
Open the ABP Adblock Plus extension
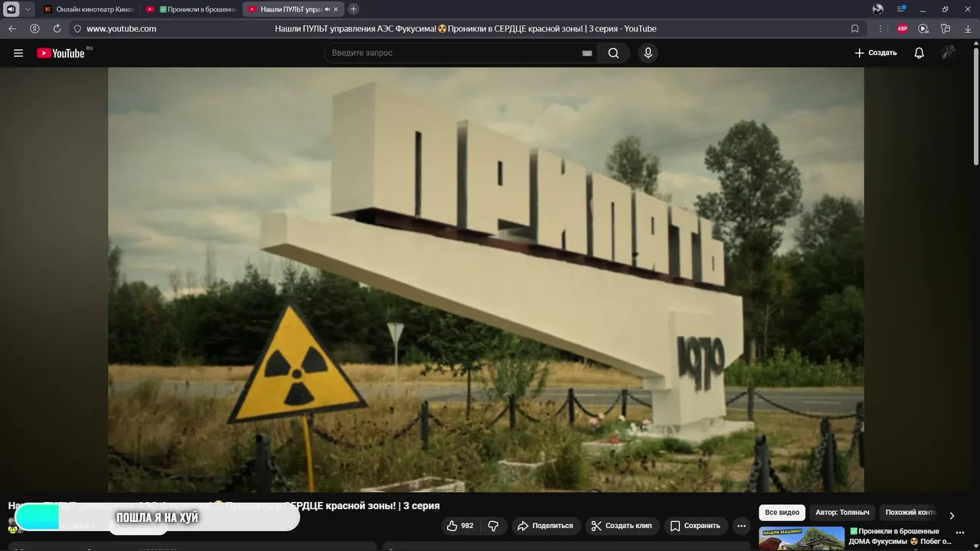tap(903, 28)
